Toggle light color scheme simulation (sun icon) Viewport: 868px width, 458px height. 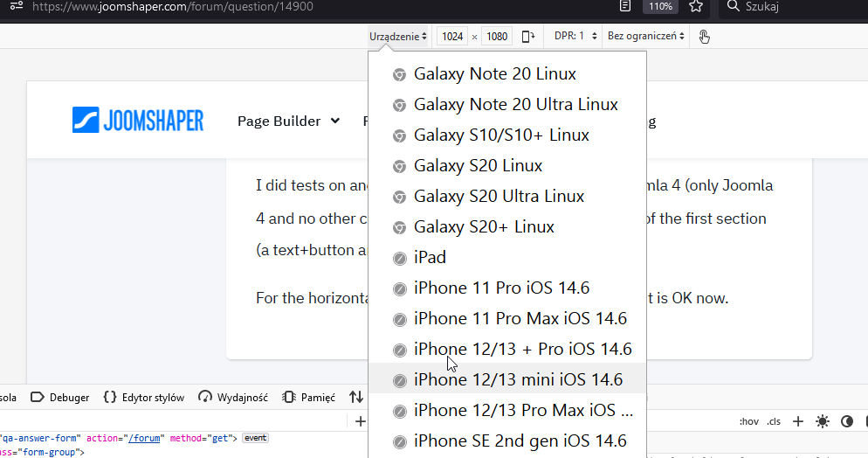822,421
